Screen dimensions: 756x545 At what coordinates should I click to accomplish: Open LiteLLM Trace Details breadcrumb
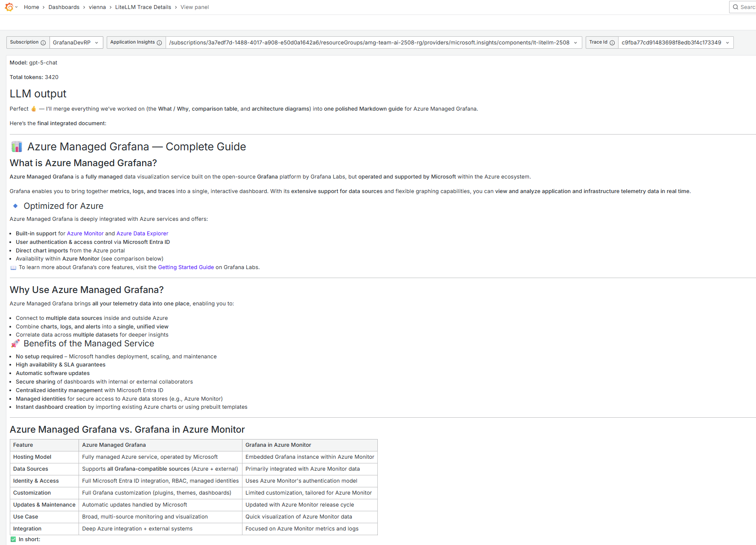pos(143,7)
